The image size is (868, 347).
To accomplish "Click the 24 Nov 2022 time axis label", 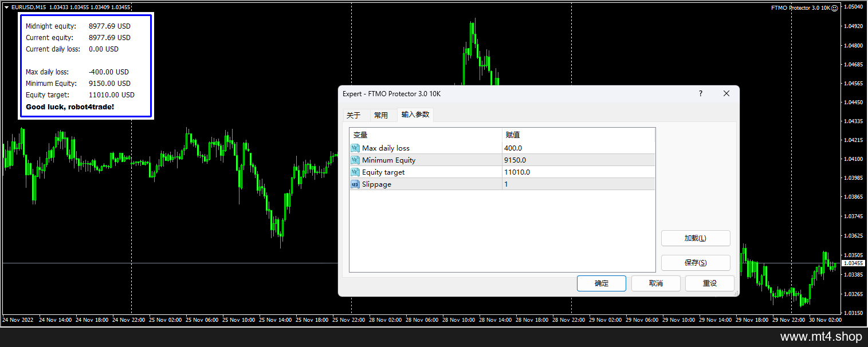I will tap(17, 320).
